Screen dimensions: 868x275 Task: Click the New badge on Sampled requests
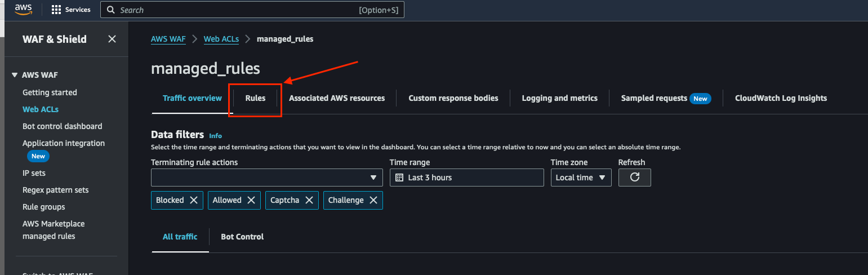[x=700, y=99]
